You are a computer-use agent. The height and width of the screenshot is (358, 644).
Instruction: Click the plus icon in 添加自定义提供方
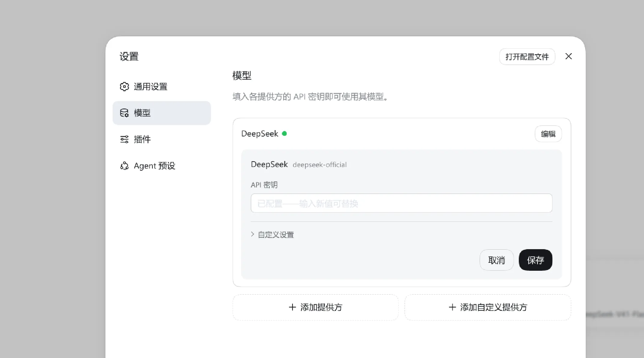(452, 307)
